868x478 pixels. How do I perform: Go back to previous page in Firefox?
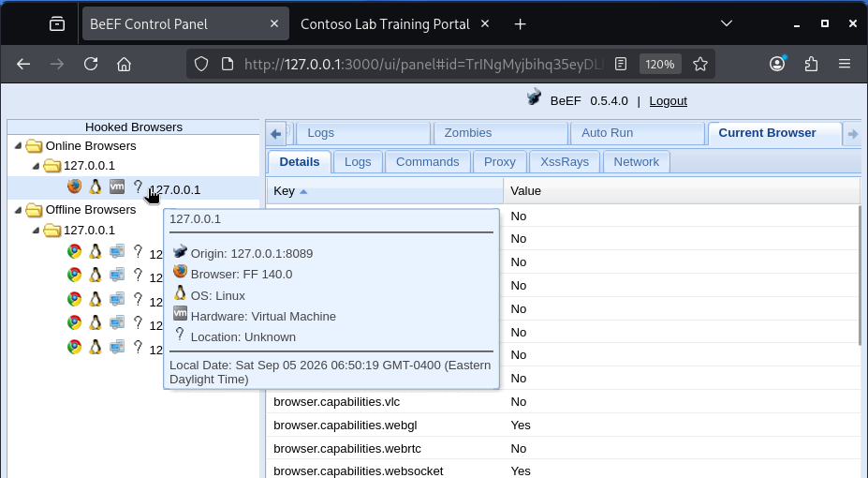[23, 65]
